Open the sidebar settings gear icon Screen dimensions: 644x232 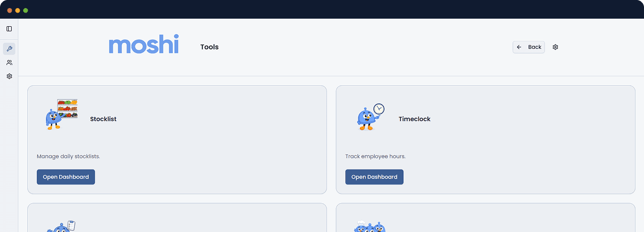point(9,76)
